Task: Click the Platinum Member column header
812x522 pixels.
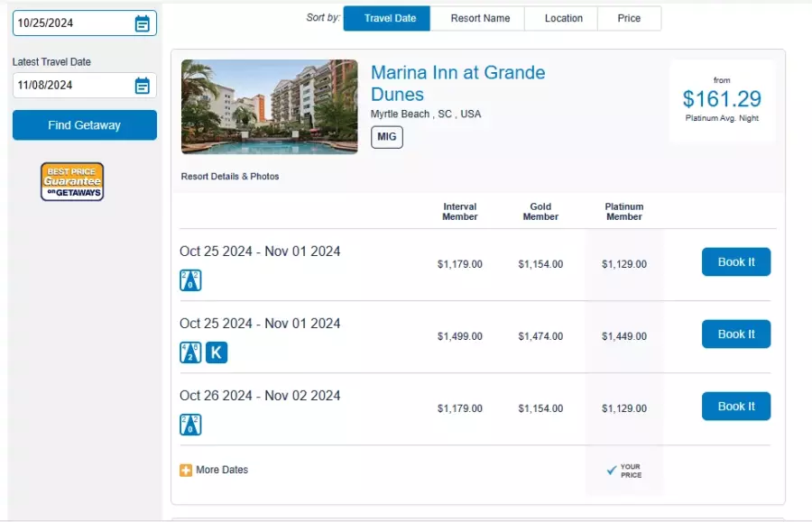Action: click(x=624, y=212)
